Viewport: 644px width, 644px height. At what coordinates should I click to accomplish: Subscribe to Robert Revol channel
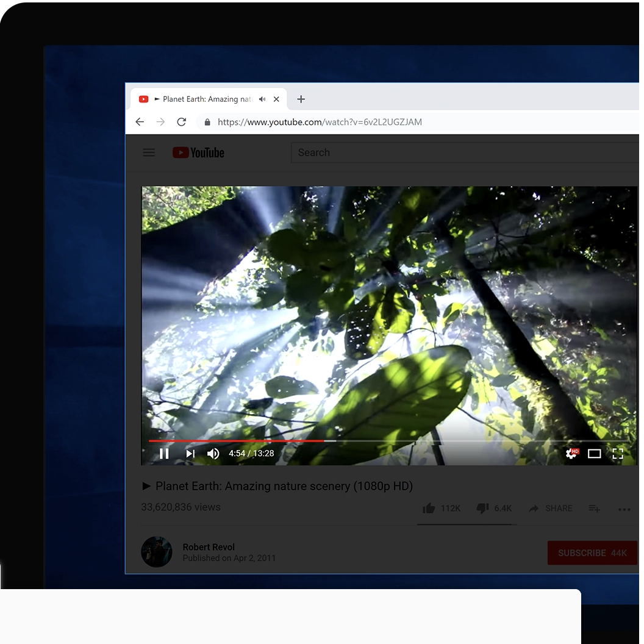pyautogui.click(x=592, y=553)
